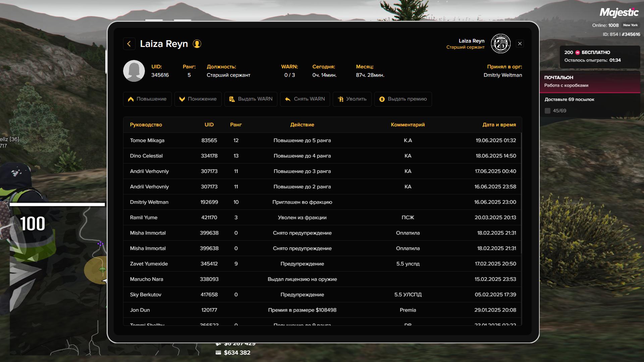Click the coin icon on Выдать премию
Viewport: 644px width, 362px height.
[382, 99]
